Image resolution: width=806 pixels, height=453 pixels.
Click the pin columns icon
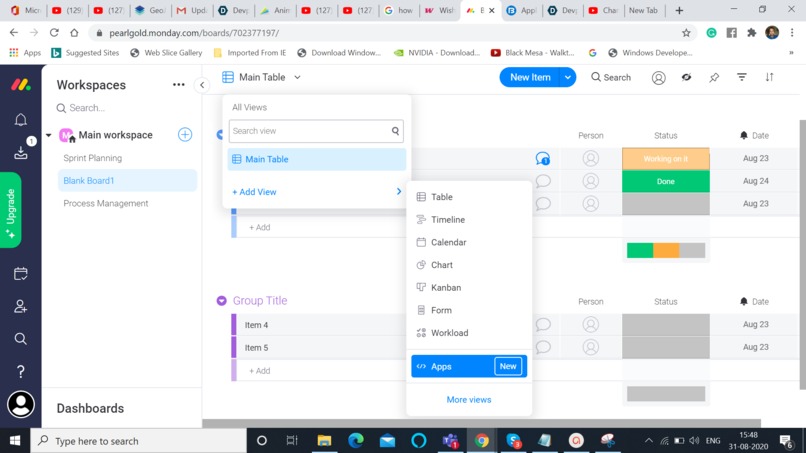point(714,77)
